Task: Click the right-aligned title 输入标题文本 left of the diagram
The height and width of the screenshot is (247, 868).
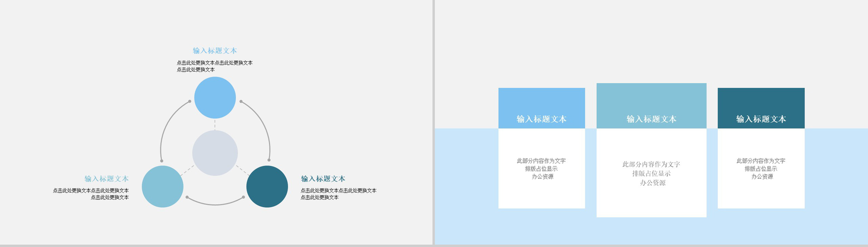Action: pos(106,179)
